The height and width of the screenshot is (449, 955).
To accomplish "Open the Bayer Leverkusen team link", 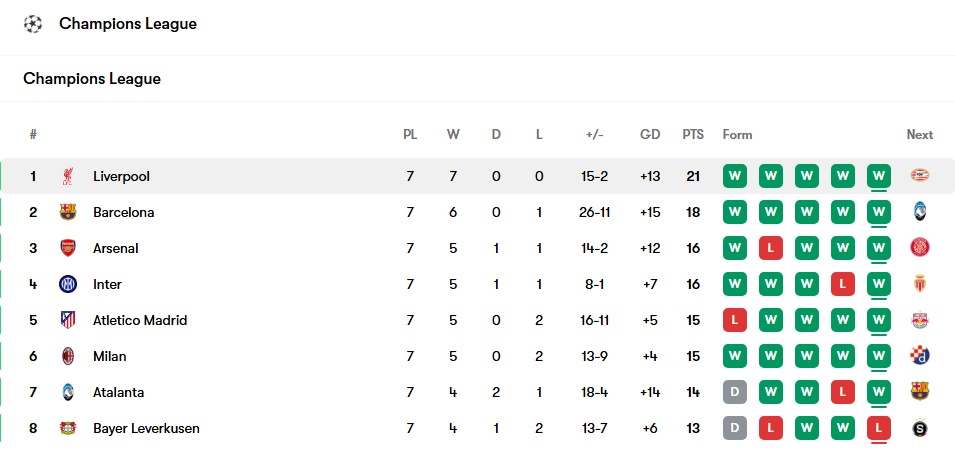I will [x=146, y=428].
